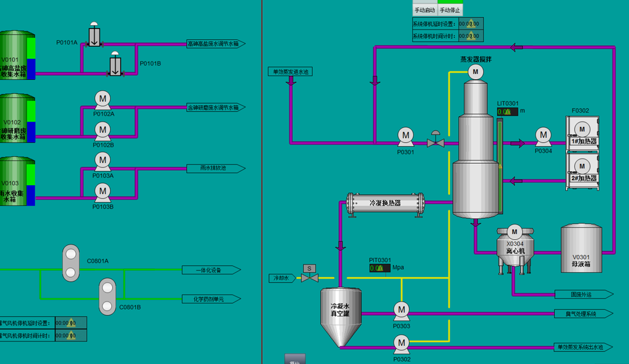
Task: Click outlet pump P0302
Action: tap(401, 343)
